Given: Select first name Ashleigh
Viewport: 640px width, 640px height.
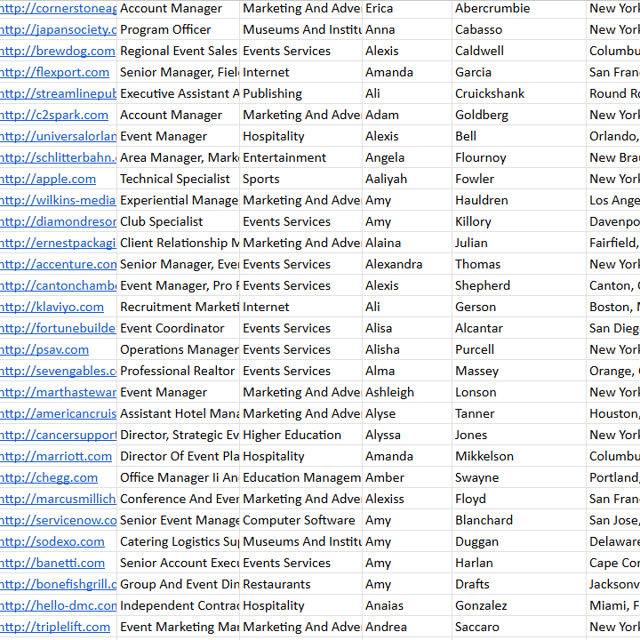Looking at the screenshot, I should [x=407, y=392].
